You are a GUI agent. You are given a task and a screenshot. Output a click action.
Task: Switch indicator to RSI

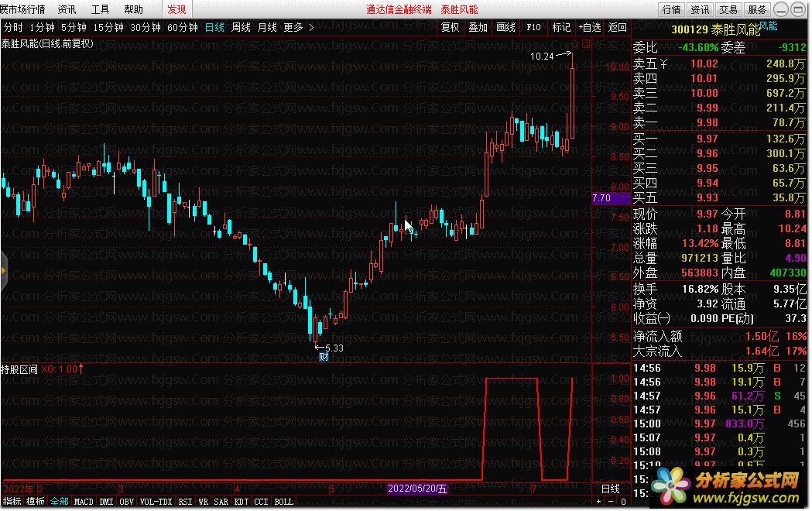tap(185, 501)
